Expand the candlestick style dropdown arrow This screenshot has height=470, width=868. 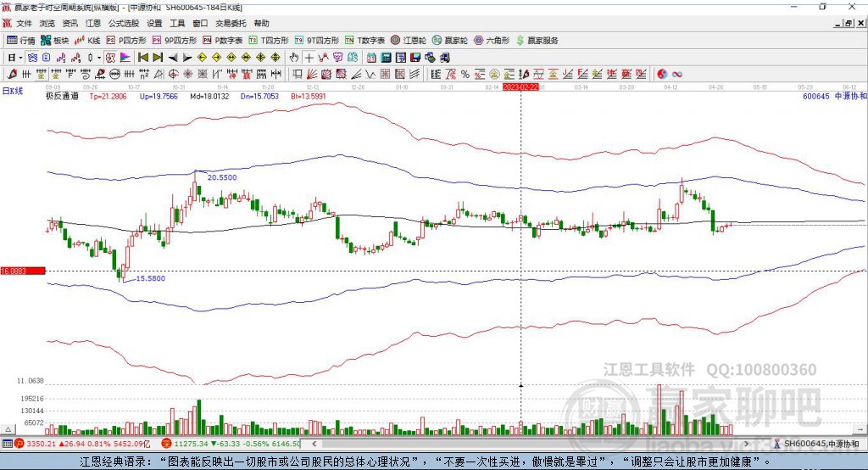[x=99, y=58]
